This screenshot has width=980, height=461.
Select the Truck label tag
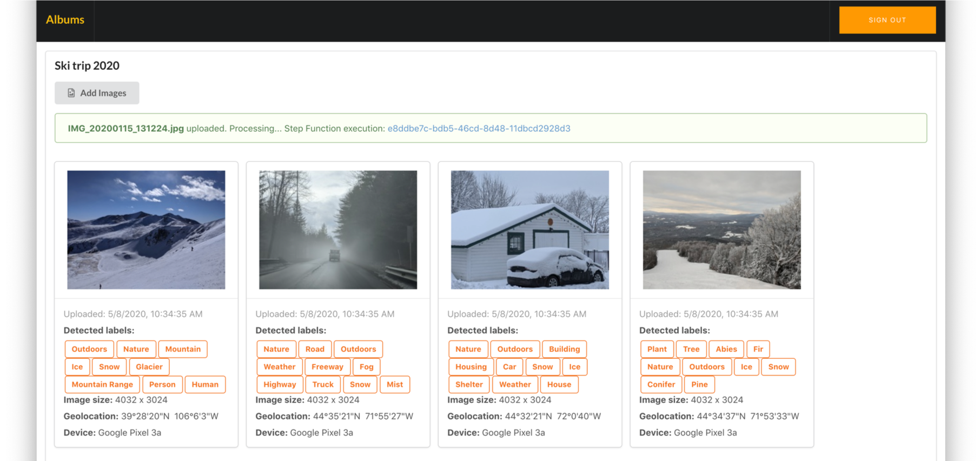pyautogui.click(x=323, y=385)
